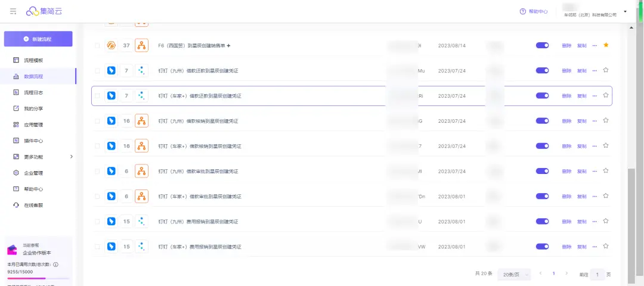Screen dimensions: 644x286
Task: Open more options (···) for 钉钉（九州）借款审批
Action: pyautogui.click(x=595, y=172)
